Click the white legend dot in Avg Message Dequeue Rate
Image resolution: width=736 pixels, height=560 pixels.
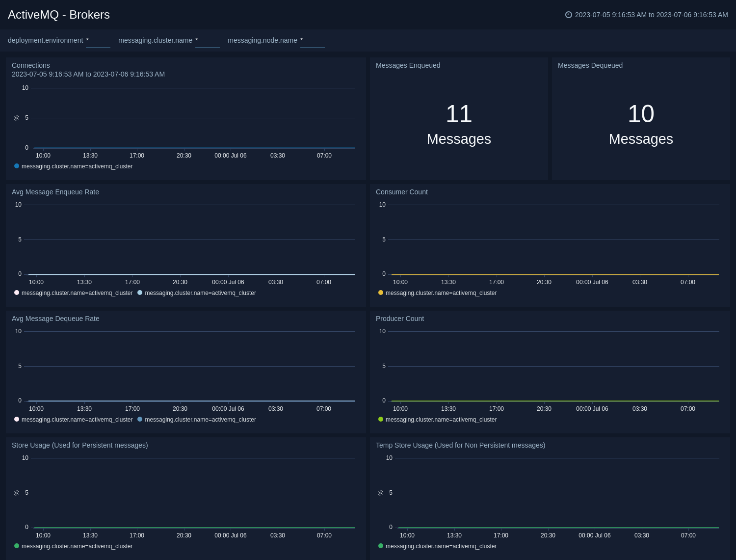pos(17,419)
